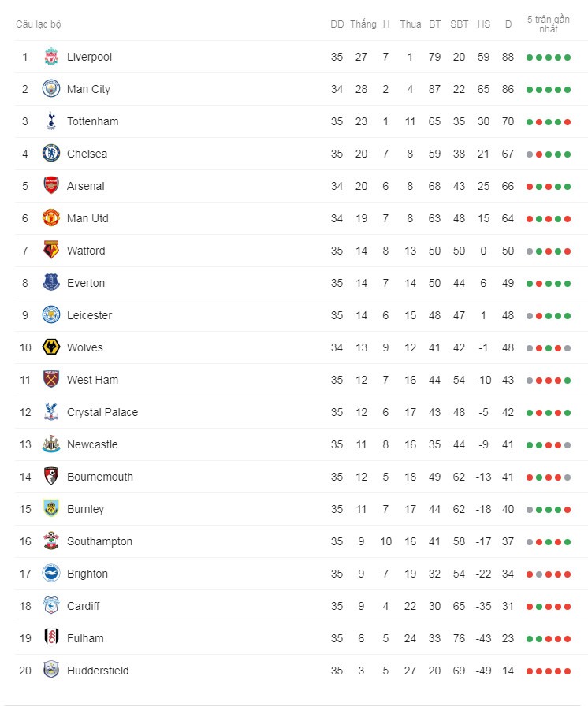Select the Thắng column header
The width and height of the screenshot is (588, 706).
[x=363, y=24]
